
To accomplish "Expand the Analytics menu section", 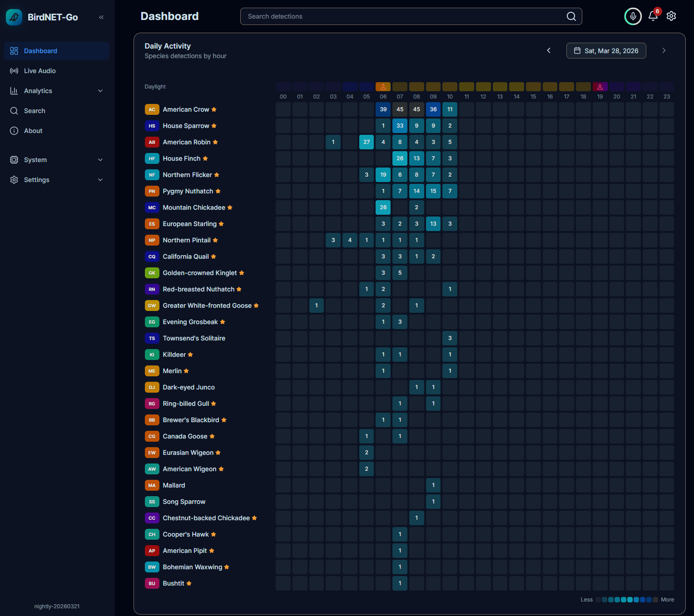I will point(57,91).
